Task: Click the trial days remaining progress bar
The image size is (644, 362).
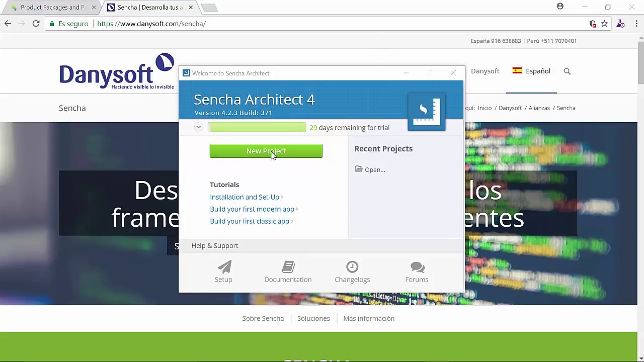Action: [x=257, y=127]
